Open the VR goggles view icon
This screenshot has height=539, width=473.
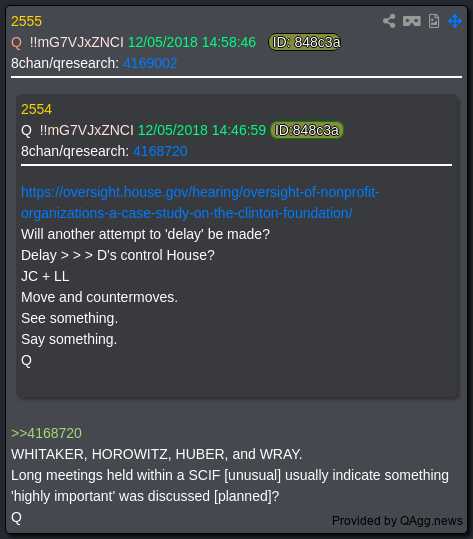411,21
